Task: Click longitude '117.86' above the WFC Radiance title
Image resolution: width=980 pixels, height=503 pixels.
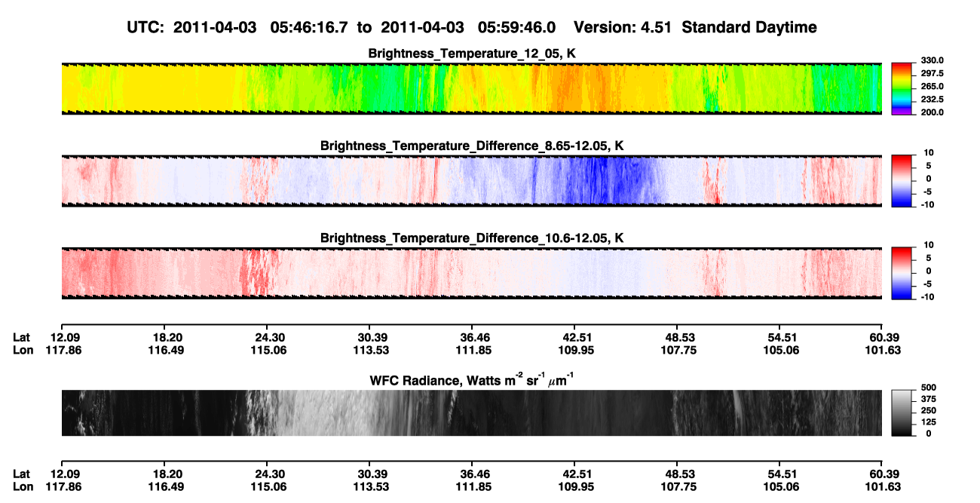Action: 66,350
